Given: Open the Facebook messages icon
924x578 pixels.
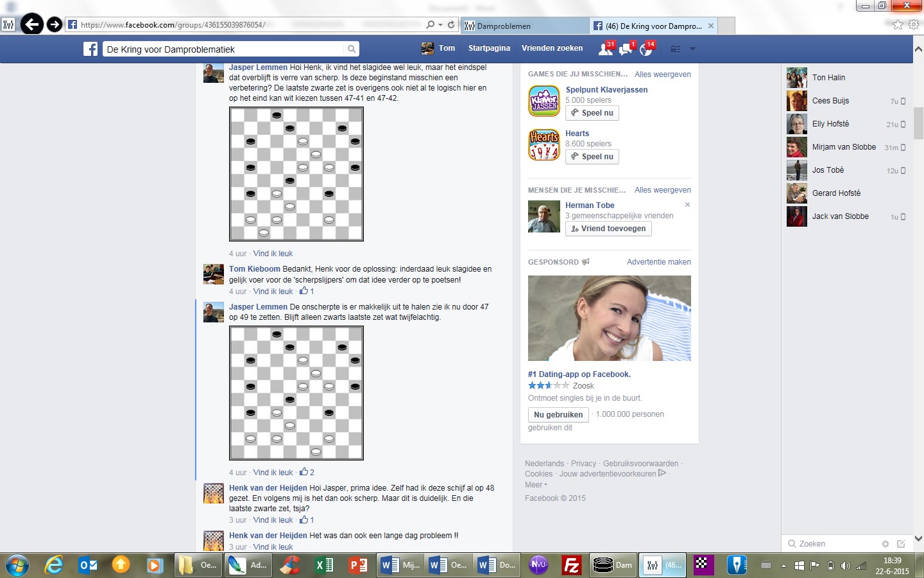Looking at the screenshot, I should pos(626,49).
